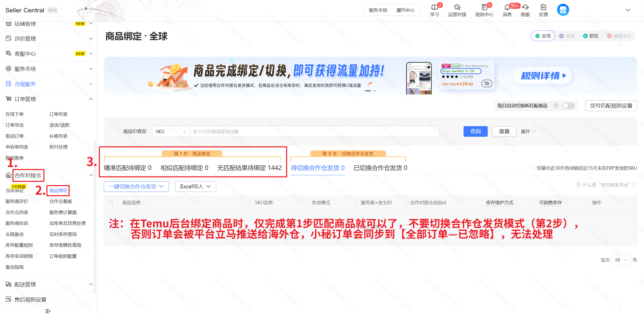This screenshot has height=317, width=644.
Task: Switch to 已切换合作仓发货 tab
Action: (380, 168)
